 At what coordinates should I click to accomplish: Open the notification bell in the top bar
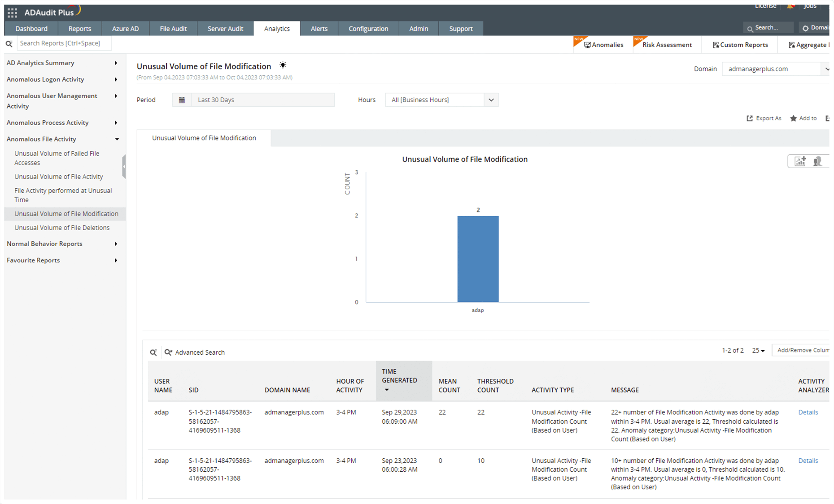[790, 7]
